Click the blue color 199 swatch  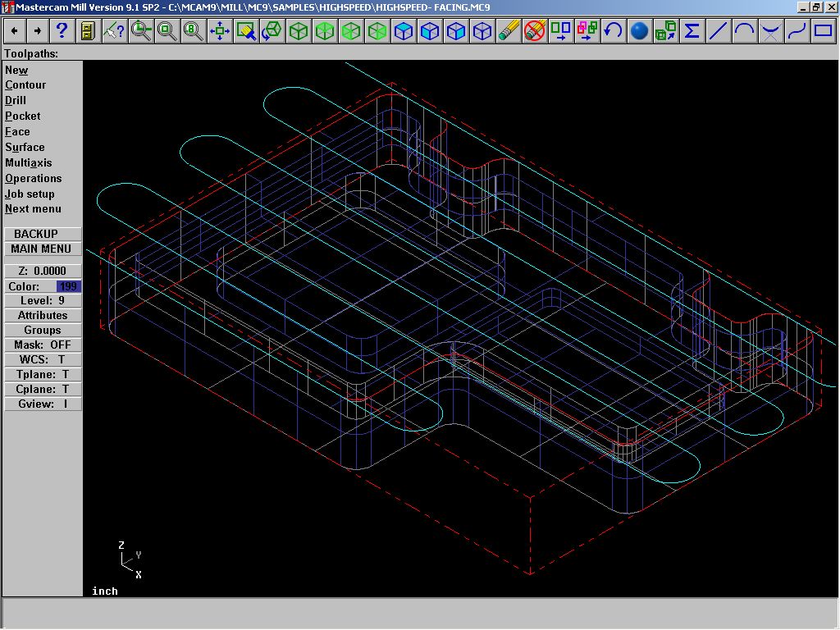68,286
